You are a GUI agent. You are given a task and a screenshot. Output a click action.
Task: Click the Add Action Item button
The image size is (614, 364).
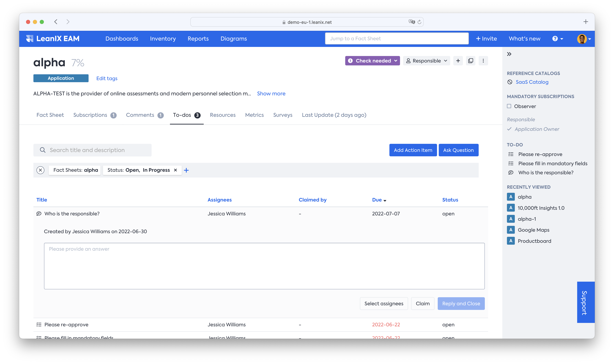click(413, 150)
